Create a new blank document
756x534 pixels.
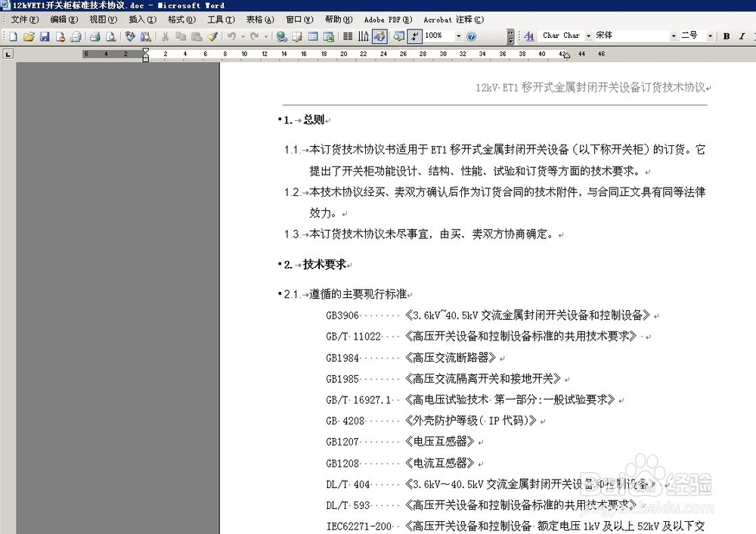[14, 36]
